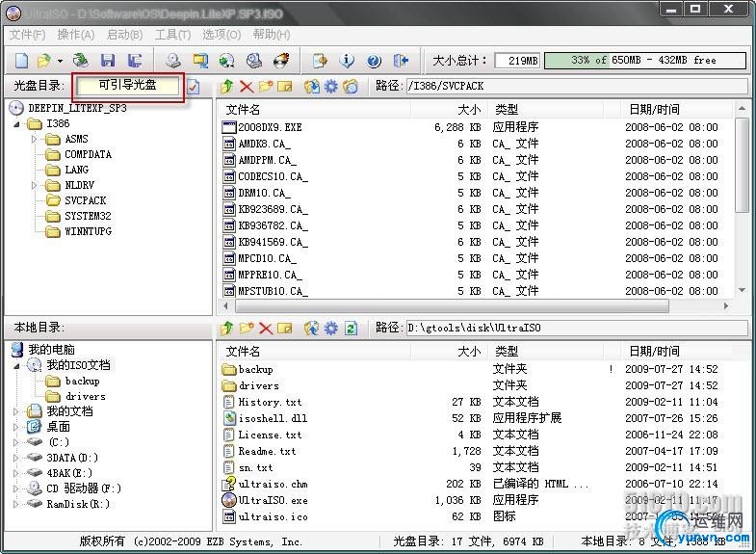Show image info with the blue i icon

click(347, 61)
